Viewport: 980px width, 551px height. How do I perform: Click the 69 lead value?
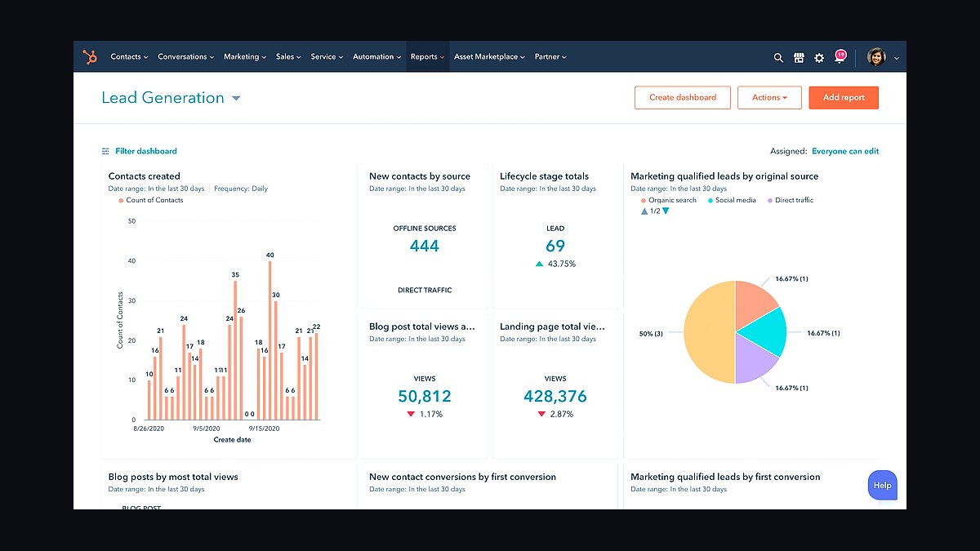click(555, 246)
